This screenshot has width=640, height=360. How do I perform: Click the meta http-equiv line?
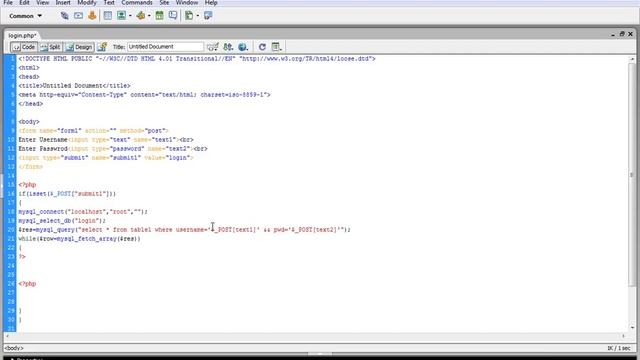[144, 95]
